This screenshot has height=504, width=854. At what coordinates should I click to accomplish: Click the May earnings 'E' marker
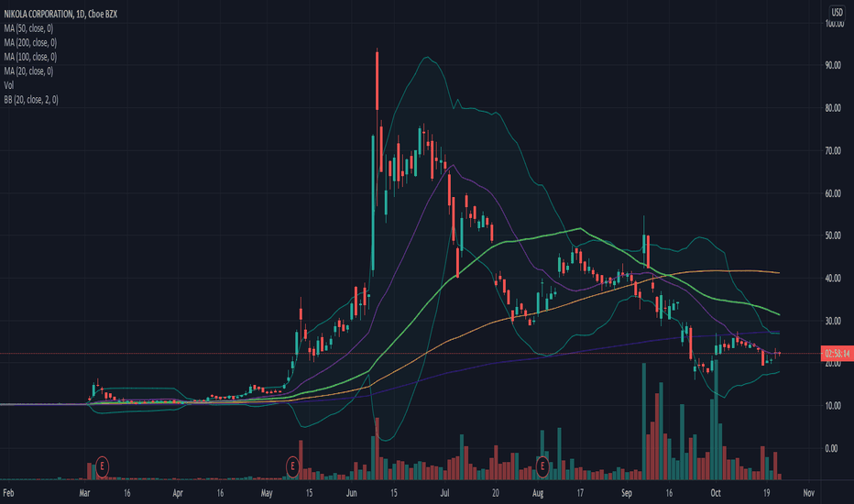(x=292, y=466)
